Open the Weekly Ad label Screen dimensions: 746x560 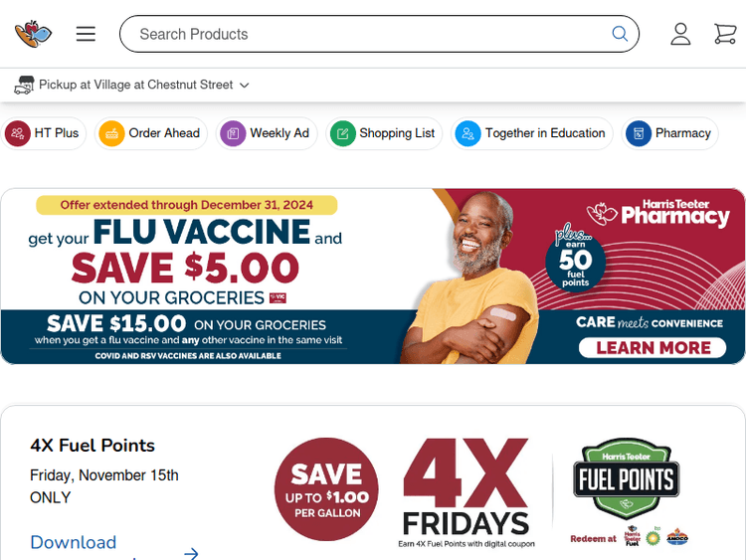pyautogui.click(x=280, y=133)
